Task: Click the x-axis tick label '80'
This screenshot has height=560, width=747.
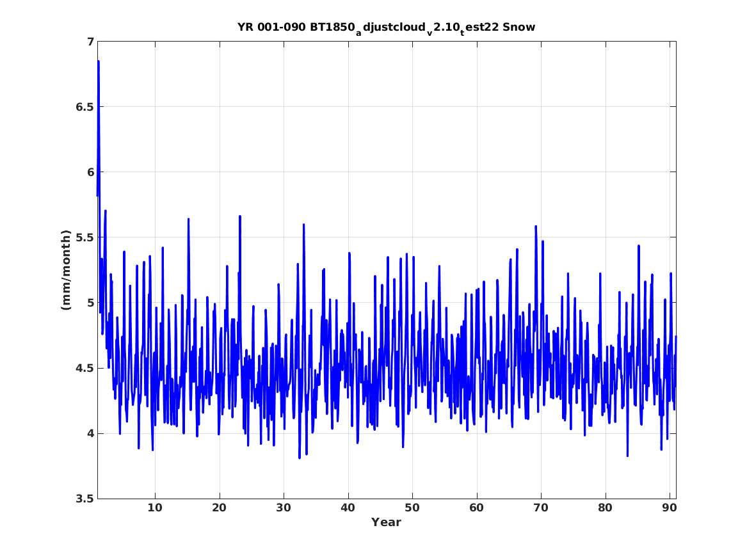Action: (605, 508)
